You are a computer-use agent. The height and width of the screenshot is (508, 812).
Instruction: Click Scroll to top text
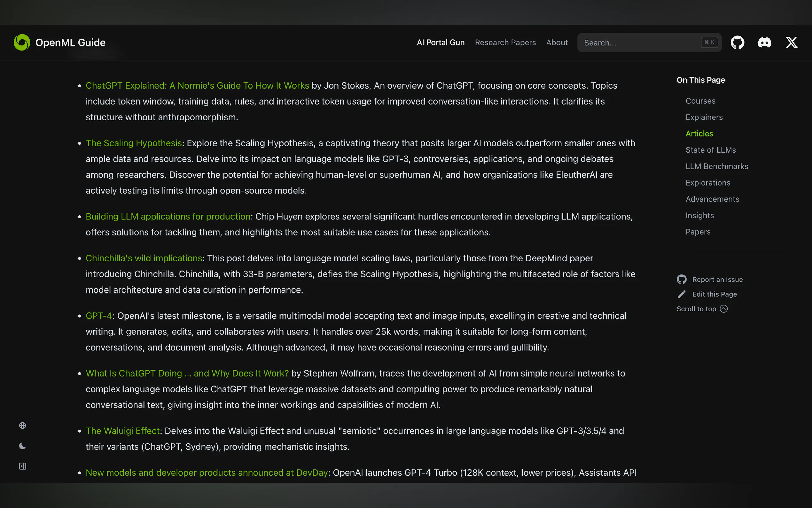[696, 309]
